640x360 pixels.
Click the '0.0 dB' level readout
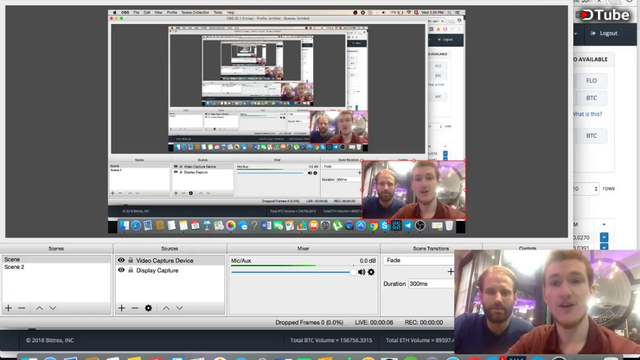coord(367,260)
